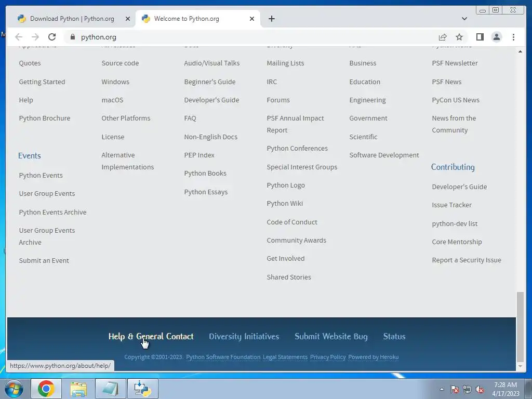Click Chrome icon in the taskbar
The height and width of the screenshot is (399, 532).
46,389
